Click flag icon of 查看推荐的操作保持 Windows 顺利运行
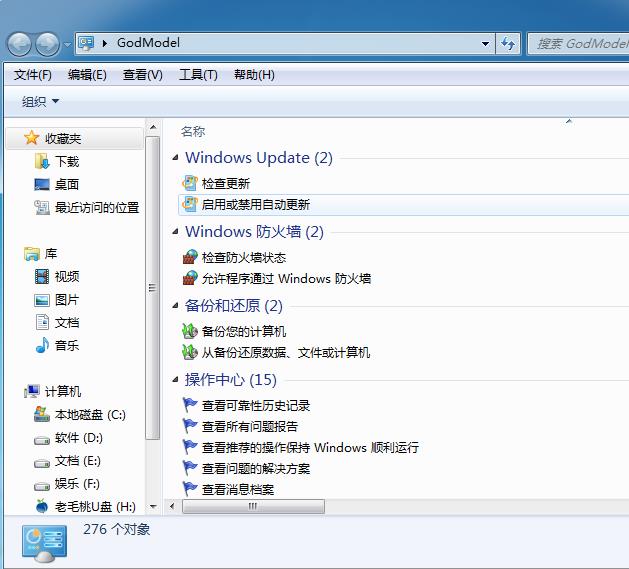The height and width of the screenshot is (569, 629). pyautogui.click(x=190, y=447)
